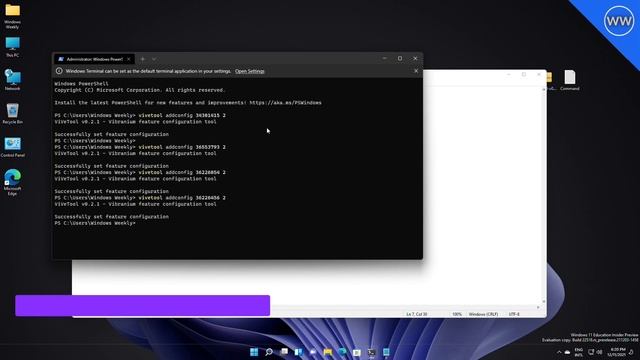Open the Command file on desktop
The width and height of the screenshot is (640, 360).
tap(570, 80)
